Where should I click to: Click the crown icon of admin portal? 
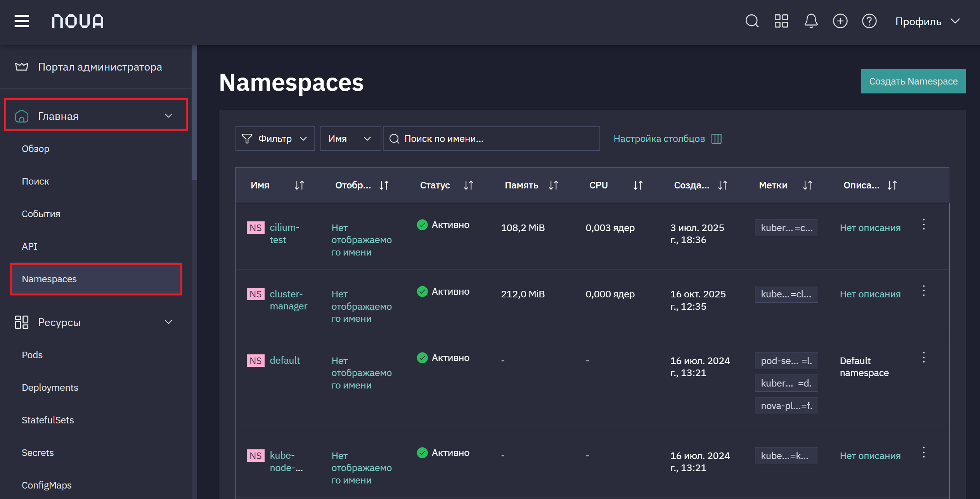pyautogui.click(x=22, y=67)
